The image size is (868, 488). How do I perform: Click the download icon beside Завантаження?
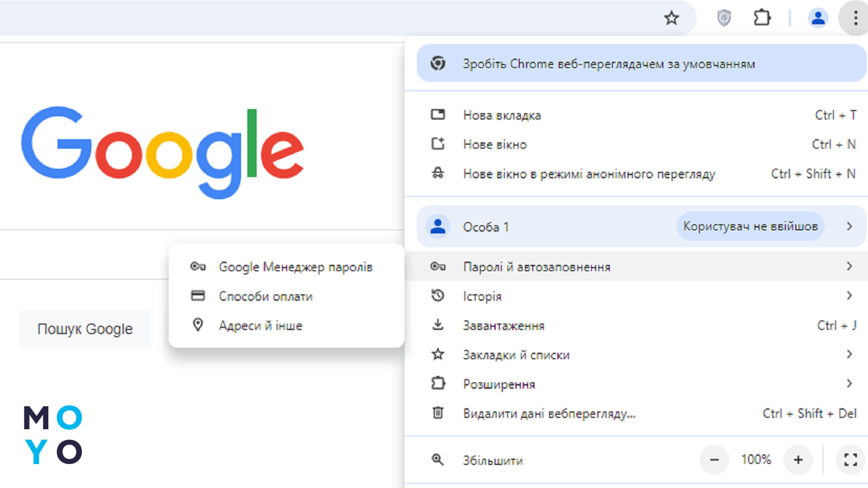(x=438, y=325)
